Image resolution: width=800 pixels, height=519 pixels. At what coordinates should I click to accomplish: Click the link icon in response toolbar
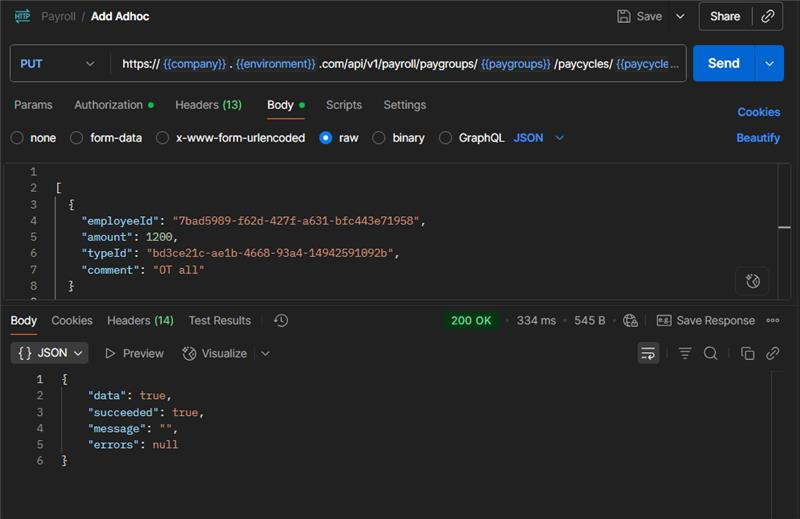coord(772,353)
